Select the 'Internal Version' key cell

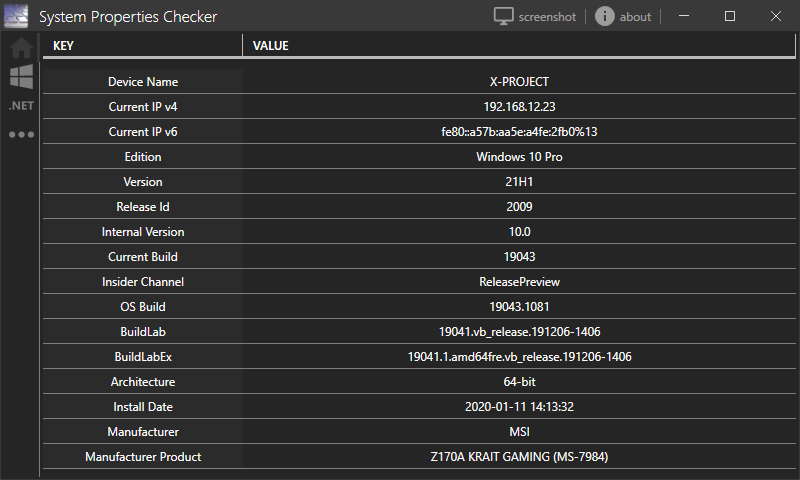pos(143,232)
